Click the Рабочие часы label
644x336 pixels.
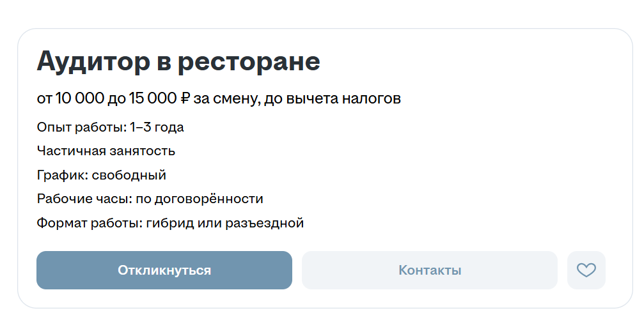pyautogui.click(x=84, y=199)
